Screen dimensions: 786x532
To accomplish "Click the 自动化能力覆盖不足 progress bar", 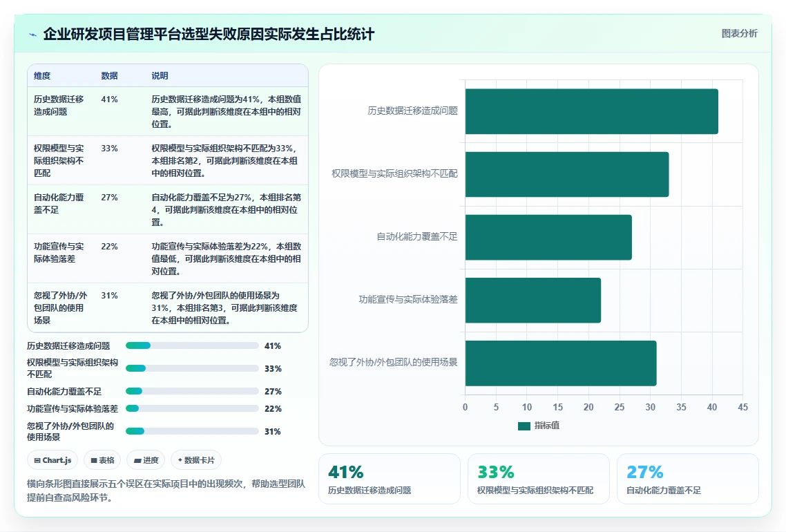I will [x=192, y=391].
